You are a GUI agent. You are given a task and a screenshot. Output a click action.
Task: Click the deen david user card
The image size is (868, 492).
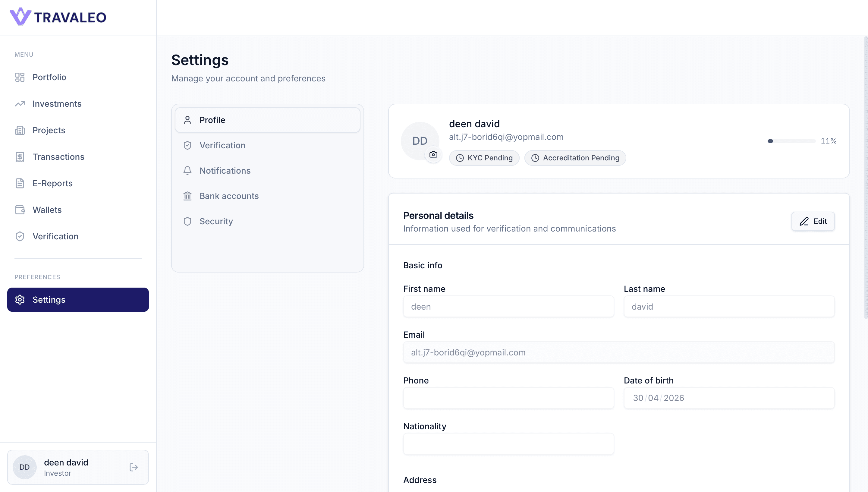(x=78, y=467)
